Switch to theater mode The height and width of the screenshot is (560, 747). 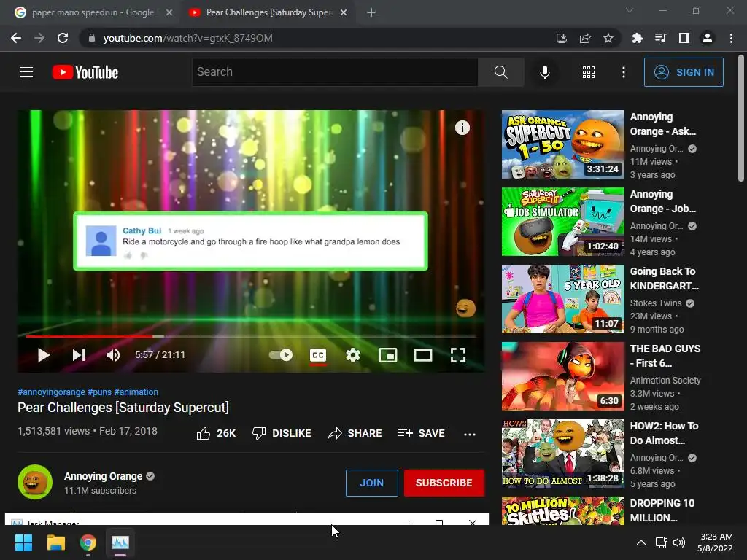(x=422, y=355)
